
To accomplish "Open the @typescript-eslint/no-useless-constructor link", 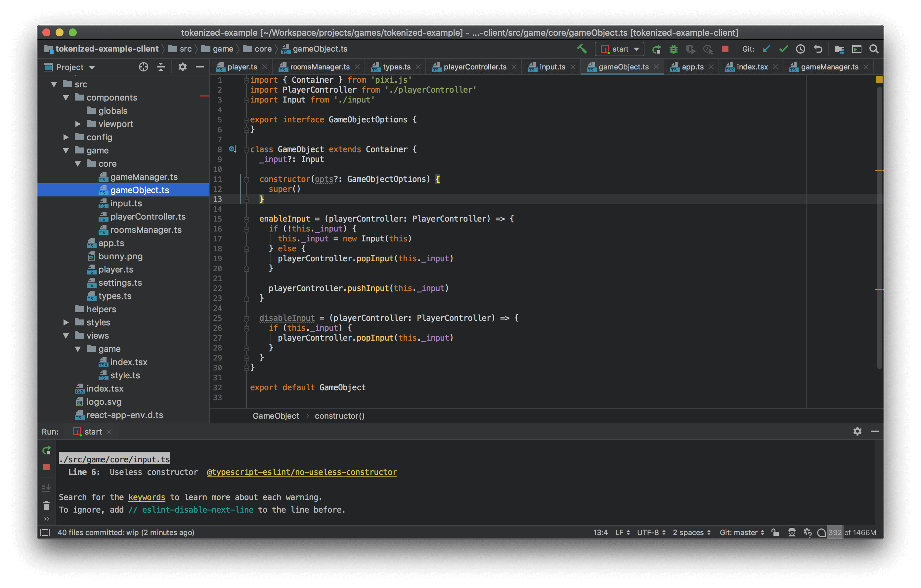I will pos(302,472).
